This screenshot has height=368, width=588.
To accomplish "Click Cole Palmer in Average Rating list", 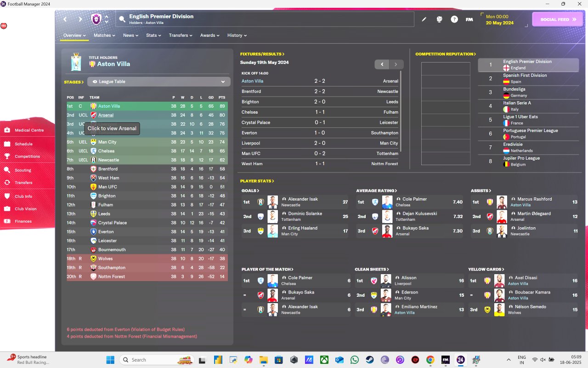I will point(415,199).
